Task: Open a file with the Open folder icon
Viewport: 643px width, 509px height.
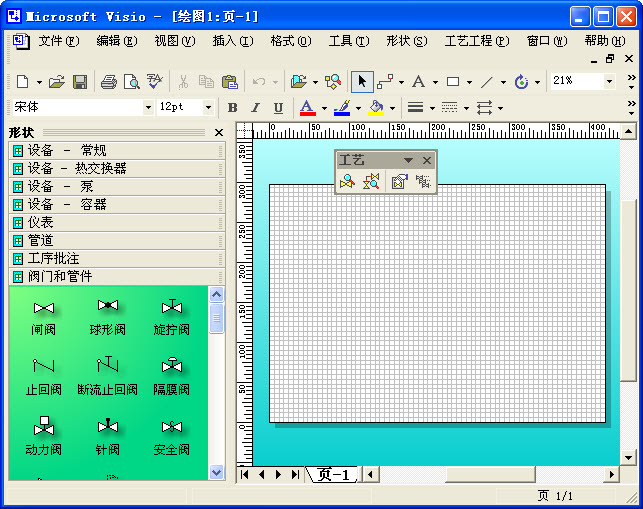Action: pyautogui.click(x=57, y=82)
